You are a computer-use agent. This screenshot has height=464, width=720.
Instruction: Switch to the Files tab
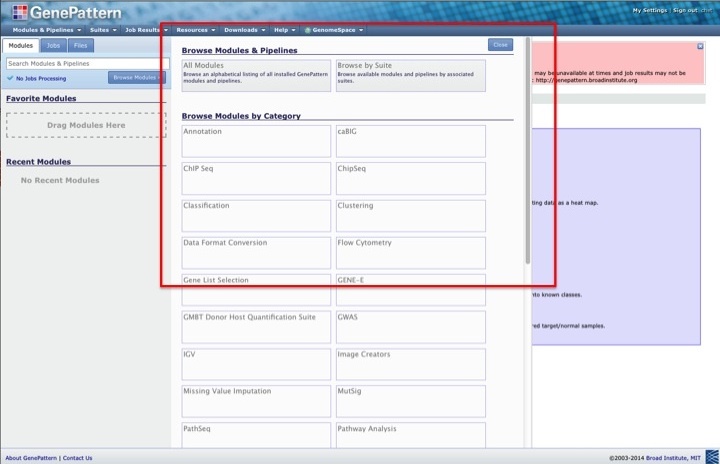point(80,45)
